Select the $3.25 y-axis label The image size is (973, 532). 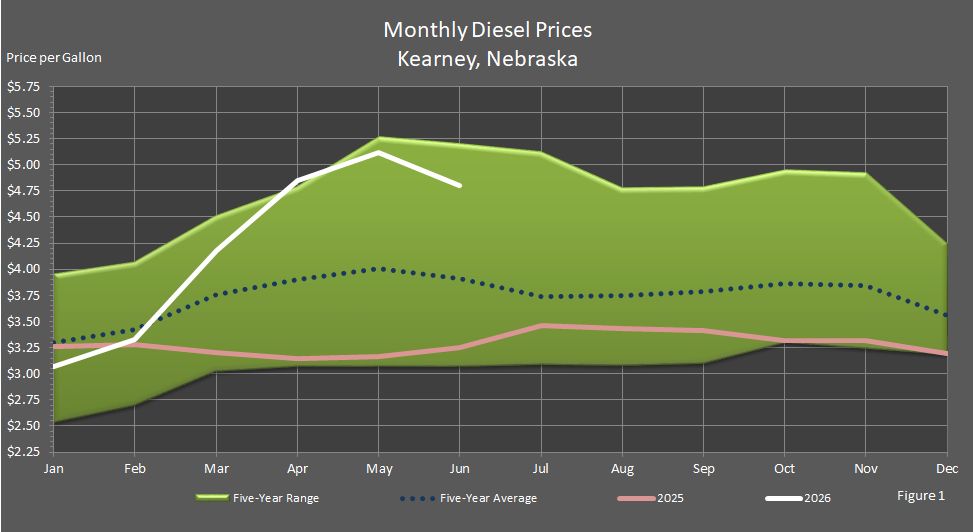point(24,348)
